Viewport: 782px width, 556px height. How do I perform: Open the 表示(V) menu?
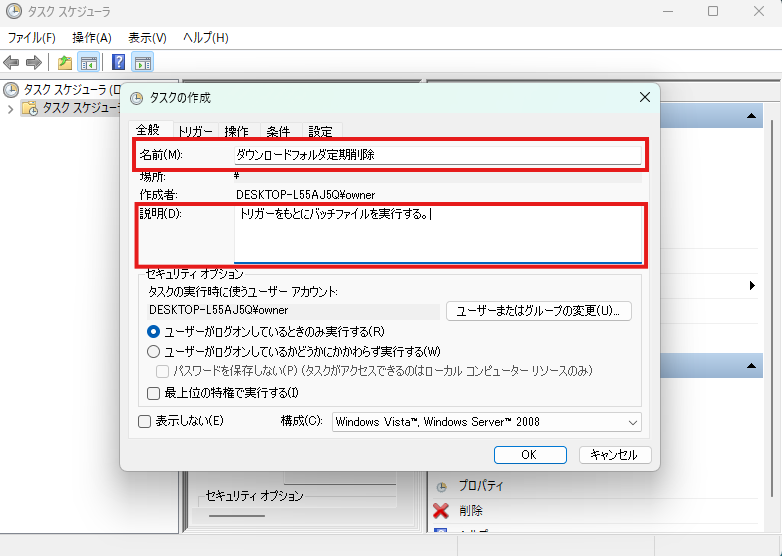pos(147,38)
